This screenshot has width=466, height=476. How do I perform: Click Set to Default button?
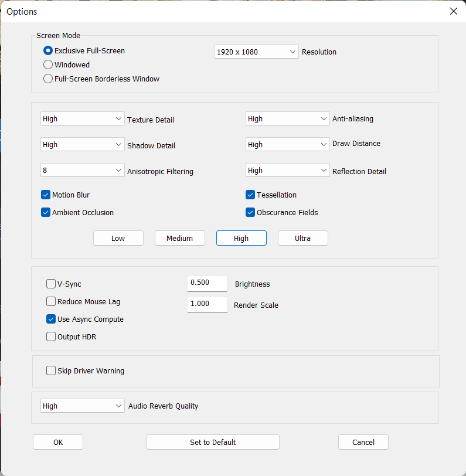(x=213, y=442)
